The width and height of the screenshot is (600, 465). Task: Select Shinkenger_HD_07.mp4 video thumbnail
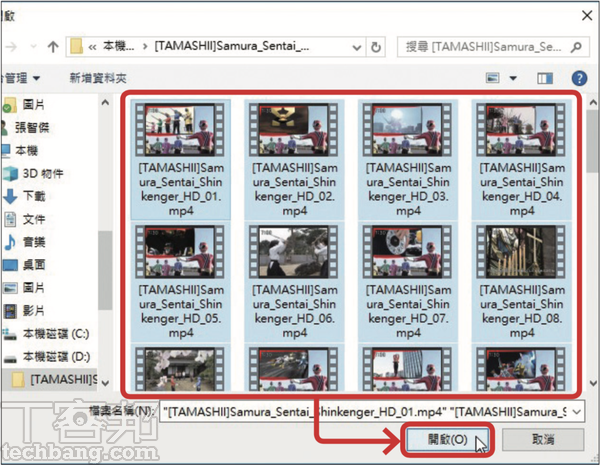click(x=408, y=251)
